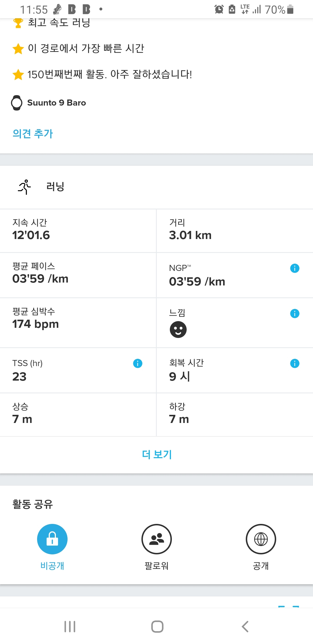Image resolution: width=313 pixels, height=644 pixels.
Task: Tap the 느낌 (feeling) info icon
Action: 294,314
